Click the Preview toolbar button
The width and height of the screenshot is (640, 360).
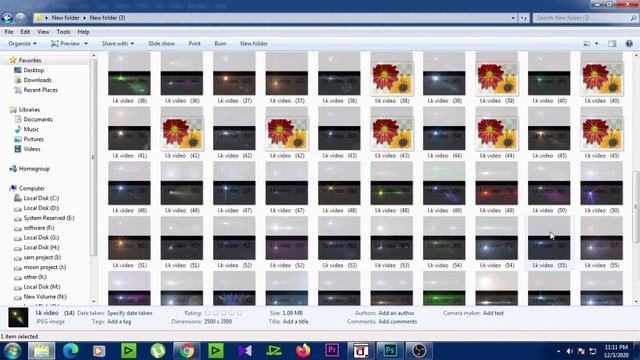65,43
